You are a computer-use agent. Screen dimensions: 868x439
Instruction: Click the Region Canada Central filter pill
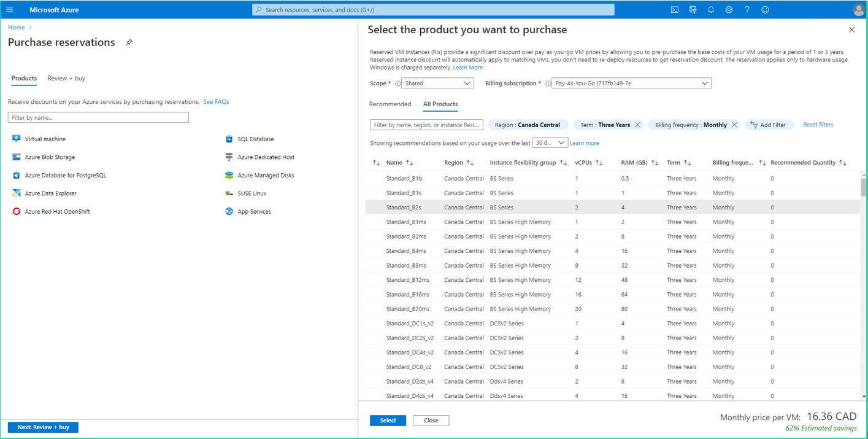(x=528, y=125)
